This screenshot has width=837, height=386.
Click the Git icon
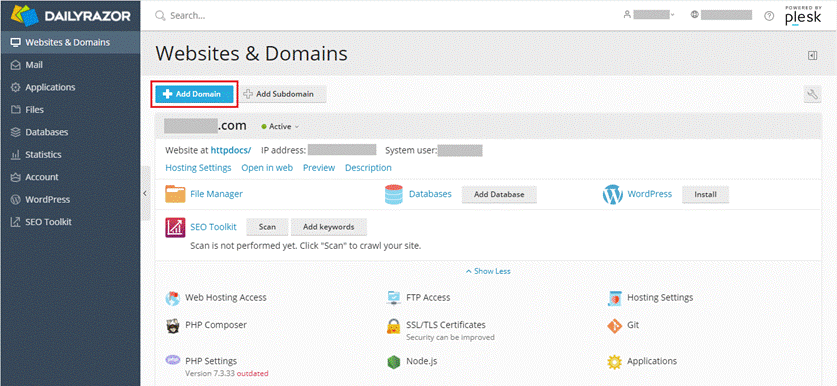(x=614, y=326)
